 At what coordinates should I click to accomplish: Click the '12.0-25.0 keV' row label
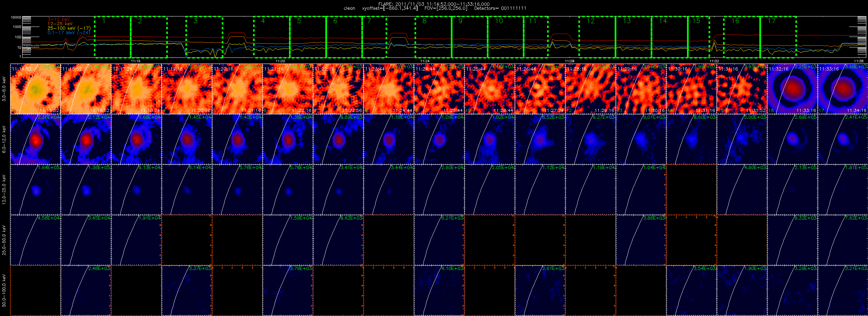(x=4, y=190)
